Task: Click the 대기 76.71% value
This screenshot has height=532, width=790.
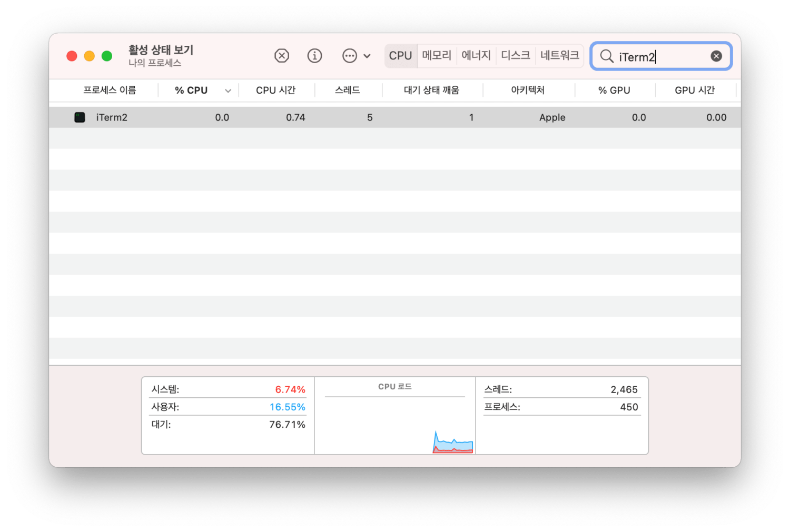Action: (287, 424)
